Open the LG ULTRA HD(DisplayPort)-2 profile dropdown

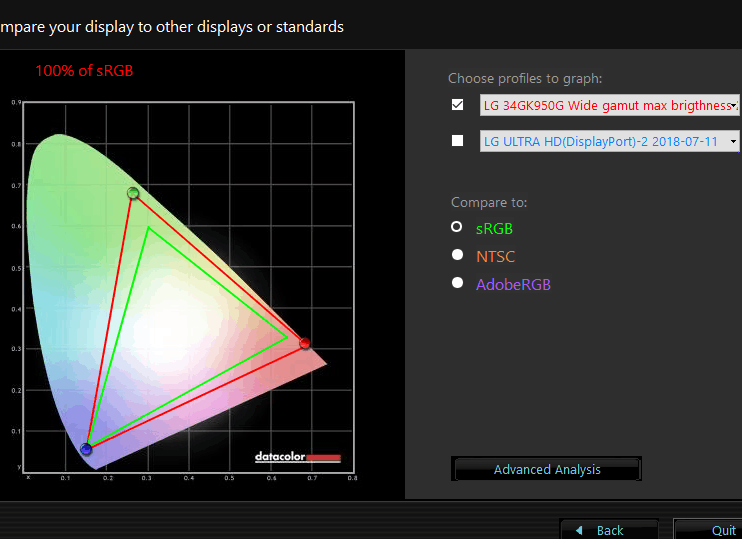tap(610, 141)
